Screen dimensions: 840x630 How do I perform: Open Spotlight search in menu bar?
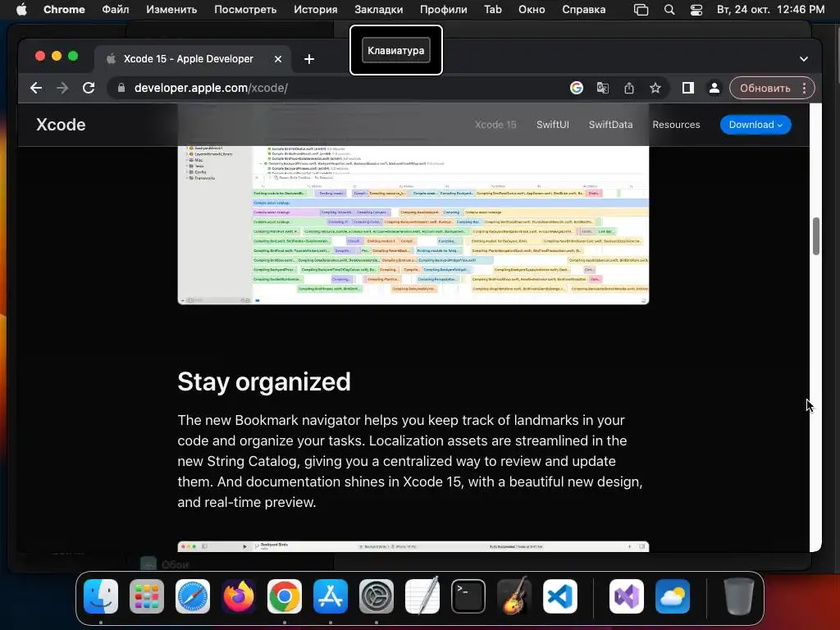coord(669,10)
